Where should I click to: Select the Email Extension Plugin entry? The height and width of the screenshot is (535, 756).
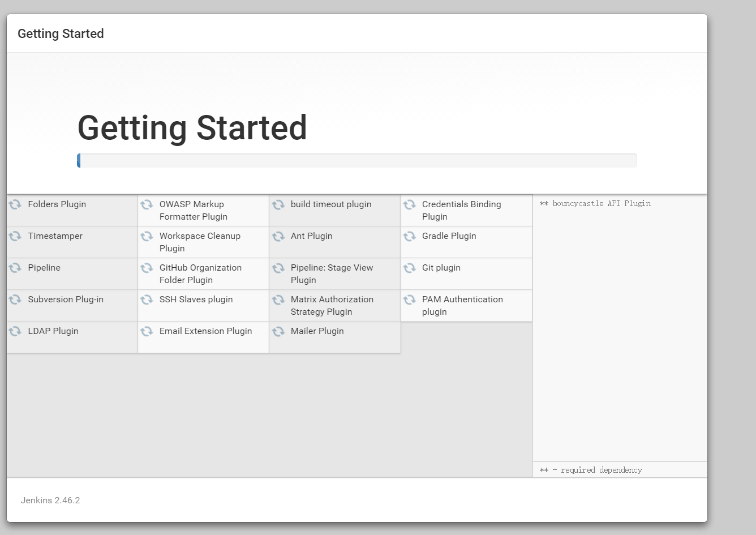pos(205,331)
